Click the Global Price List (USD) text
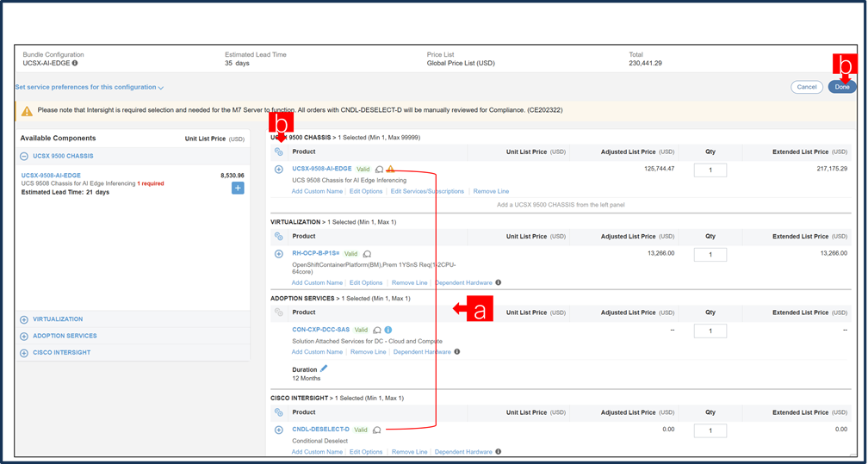868x464 pixels. click(x=461, y=63)
